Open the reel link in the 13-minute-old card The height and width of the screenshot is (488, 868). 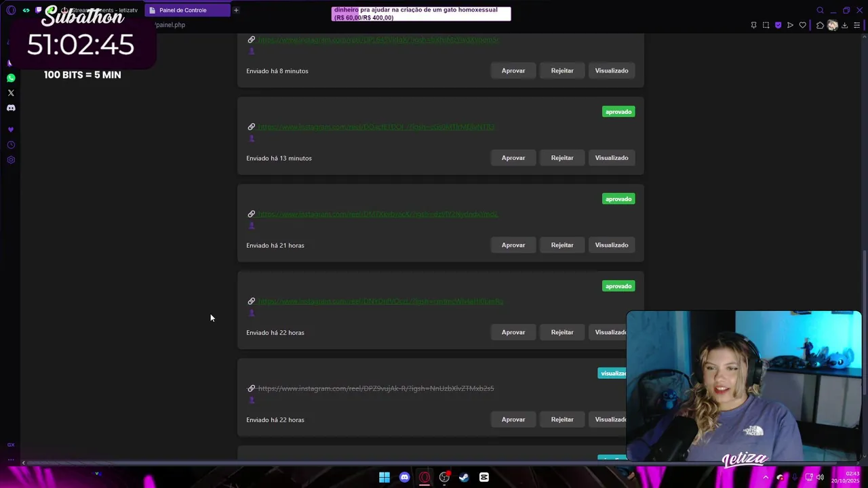pos(376,127)
